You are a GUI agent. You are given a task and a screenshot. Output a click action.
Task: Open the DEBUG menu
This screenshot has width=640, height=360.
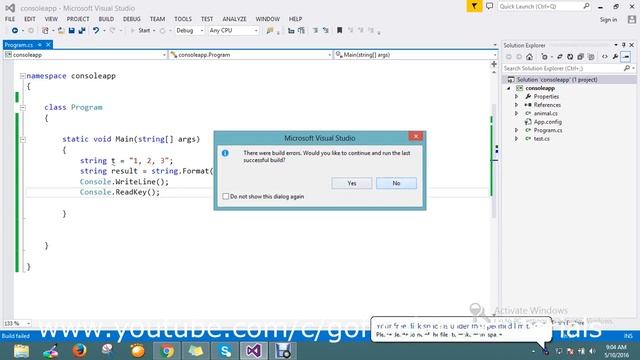point(131,19)
